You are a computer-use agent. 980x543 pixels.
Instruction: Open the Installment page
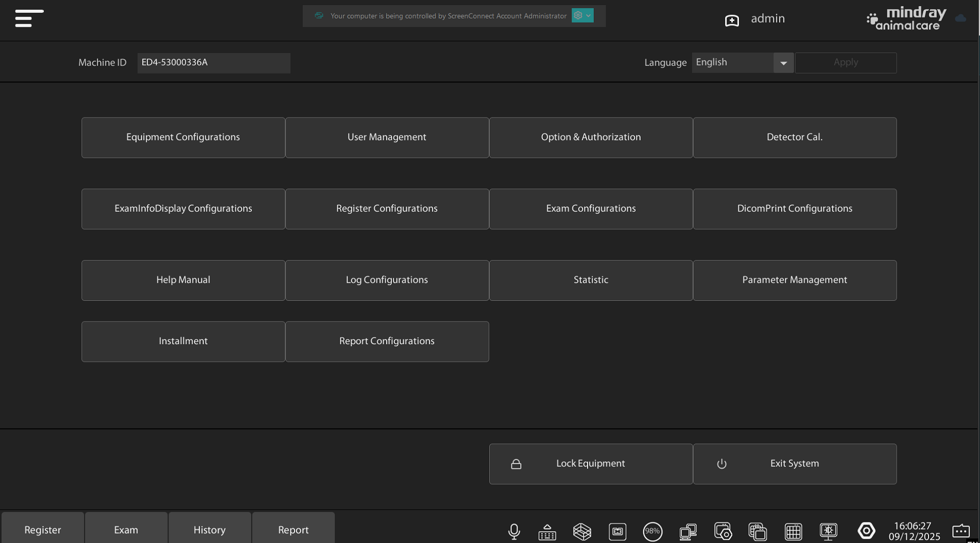coord(183,342)
